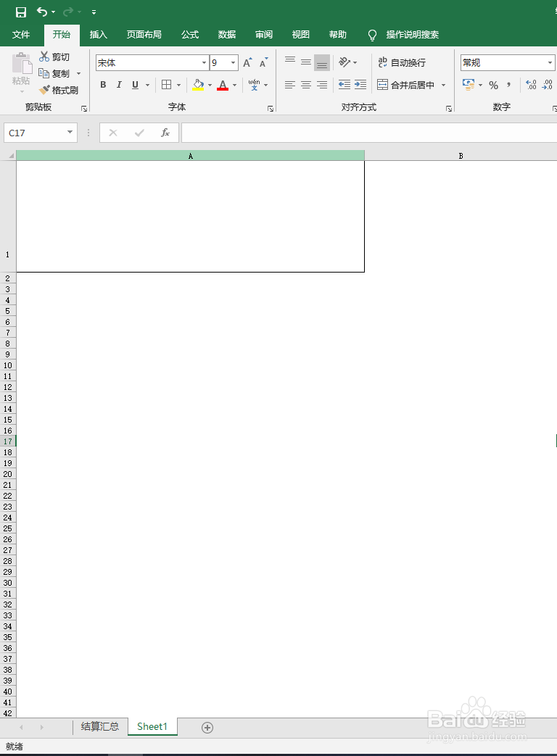Screen dimensions: 557x756
Task: Apply yellow fill color
Action: (x=198, y=85)
